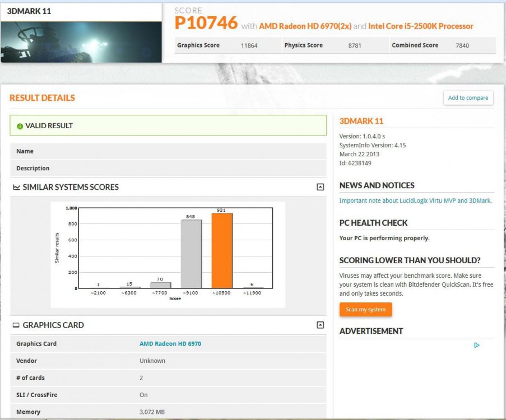Viewport: 506px width, 420px height.
Task: Click the number of cards value 2
Action: tap(141, 378)
